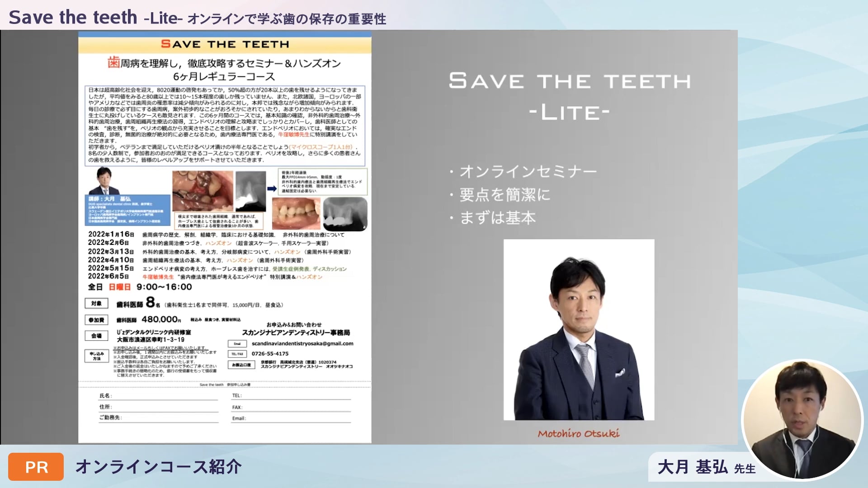Image resolution: width=868 pixels, height=488 pixels.
Task: Click the blue lecturer profile box '講師：大月 基弘'
Action: click(x=127, y=210)
